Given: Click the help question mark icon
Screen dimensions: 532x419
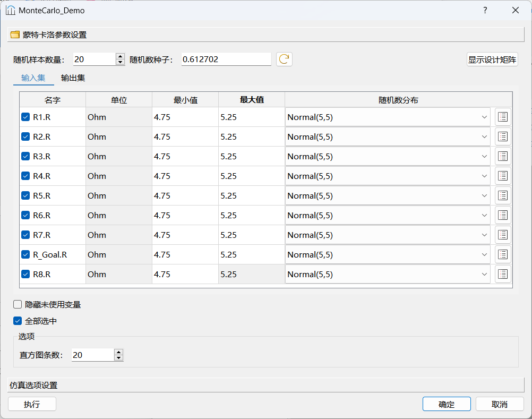Looking at the screenshot, I should click(485, 11).
